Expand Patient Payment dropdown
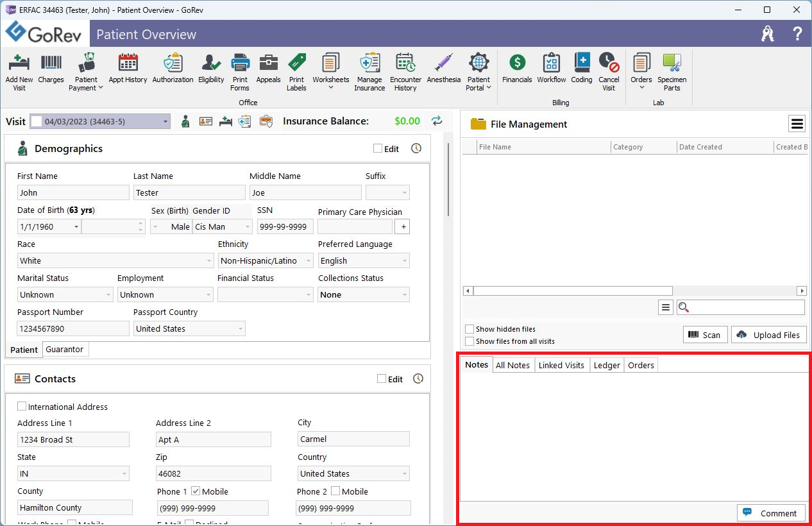Screen dimensions: 812x526 (100, 88)
